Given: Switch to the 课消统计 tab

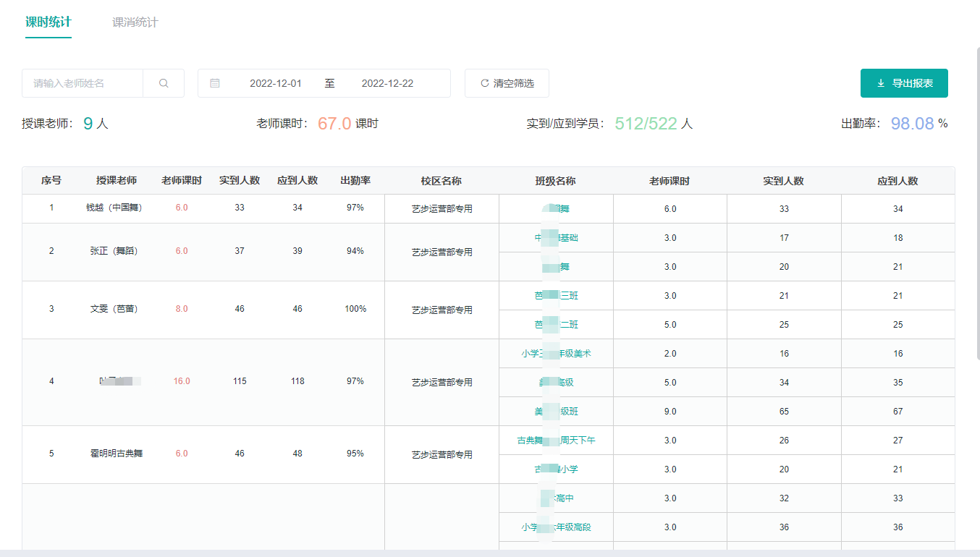Looking at the screenshot, I should (133, 22).
